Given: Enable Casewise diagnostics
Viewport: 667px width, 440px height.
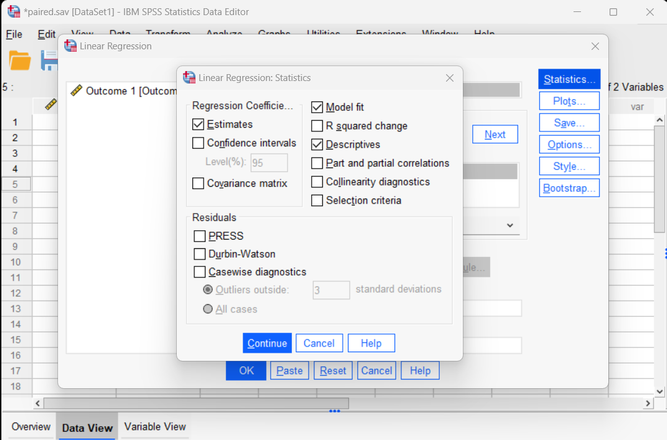Looking at the screenshot, I should [200, 272].
